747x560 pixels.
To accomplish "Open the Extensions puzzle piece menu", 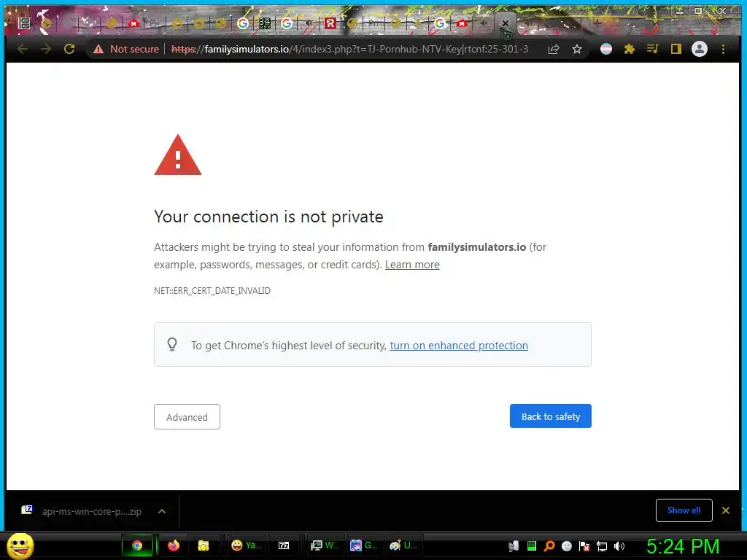I will (630, 49).
